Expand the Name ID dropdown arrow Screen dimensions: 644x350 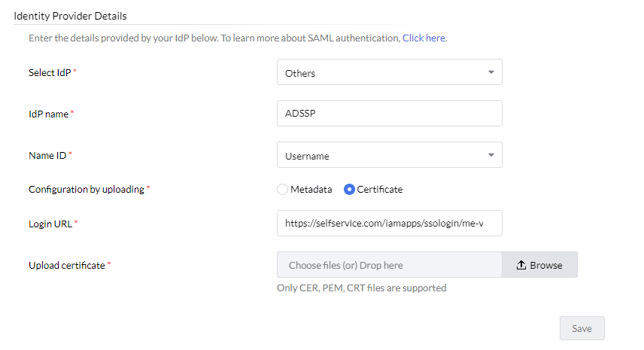[491, 156]
